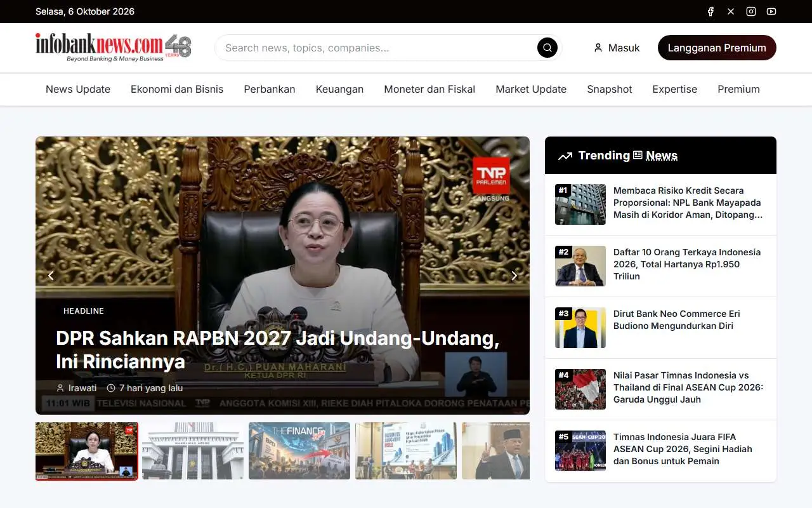This screenshot has width=812, height=508.
Task: Open the Market Update menu
Action: click(x=531, y=90)
